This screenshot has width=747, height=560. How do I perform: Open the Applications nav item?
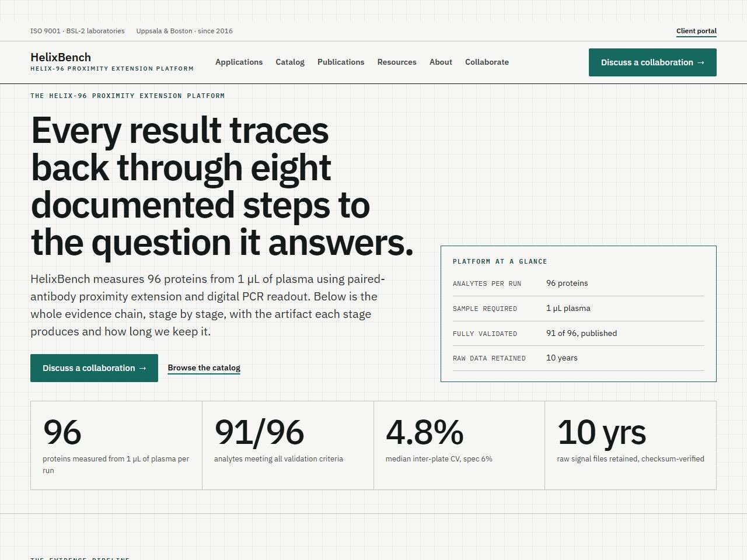coord(239,62)
